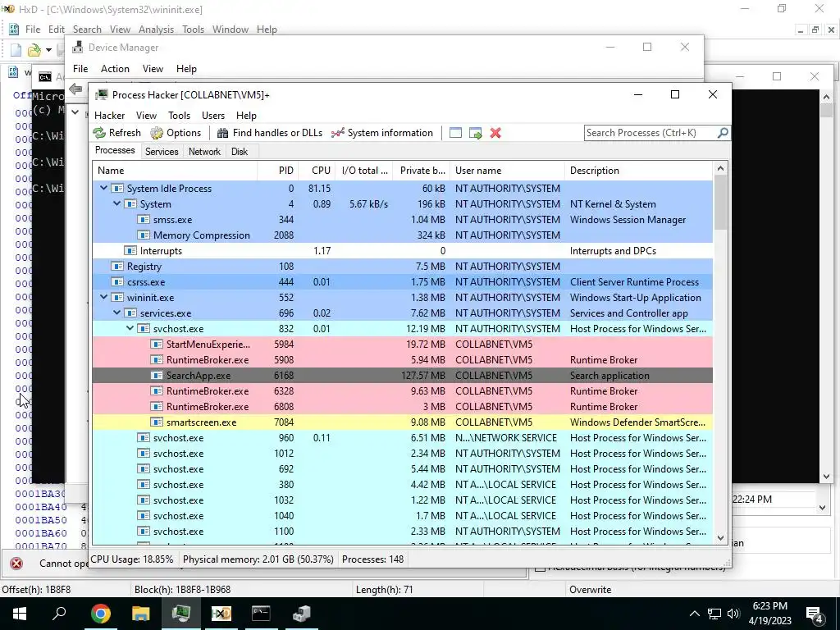The height and width of the screenshot is (630, 840).
Task: Select the smartscreen.exe process icon
Action: click(157, 422)
